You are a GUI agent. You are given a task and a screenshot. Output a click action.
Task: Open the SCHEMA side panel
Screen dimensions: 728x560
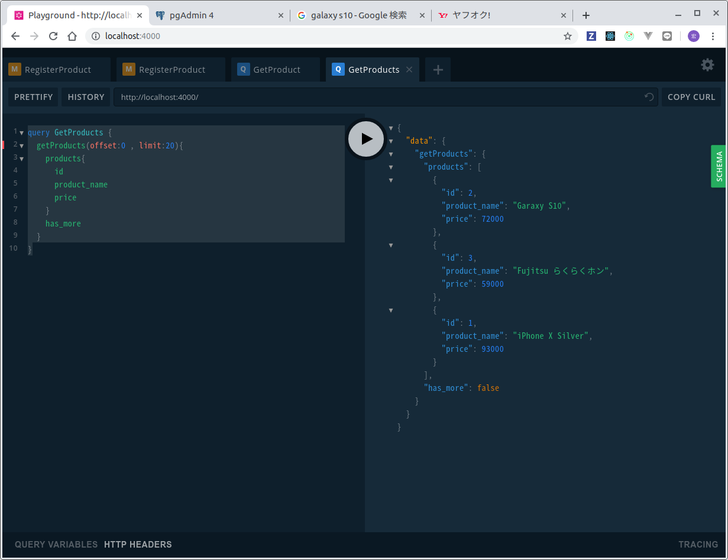coord(719,166)
